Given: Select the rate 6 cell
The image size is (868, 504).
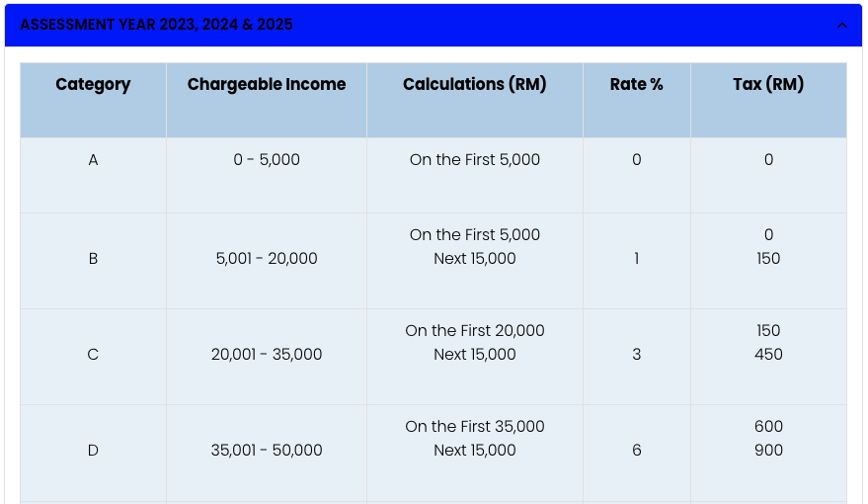Looking at the screenshot, I should click(x=636, y=451).
